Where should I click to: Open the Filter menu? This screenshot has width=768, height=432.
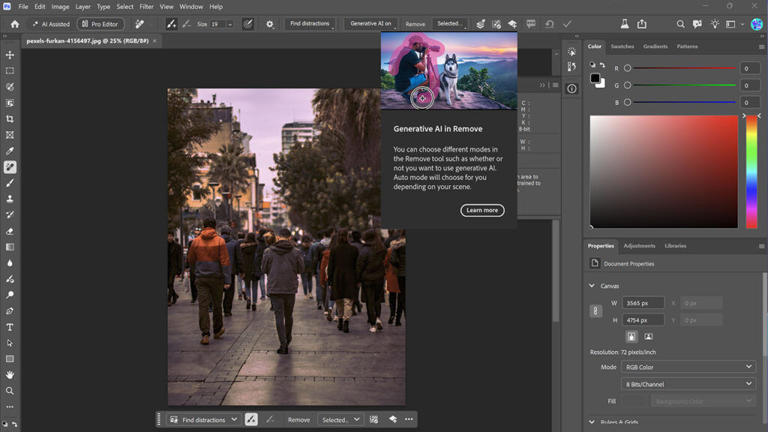(146, 7)
